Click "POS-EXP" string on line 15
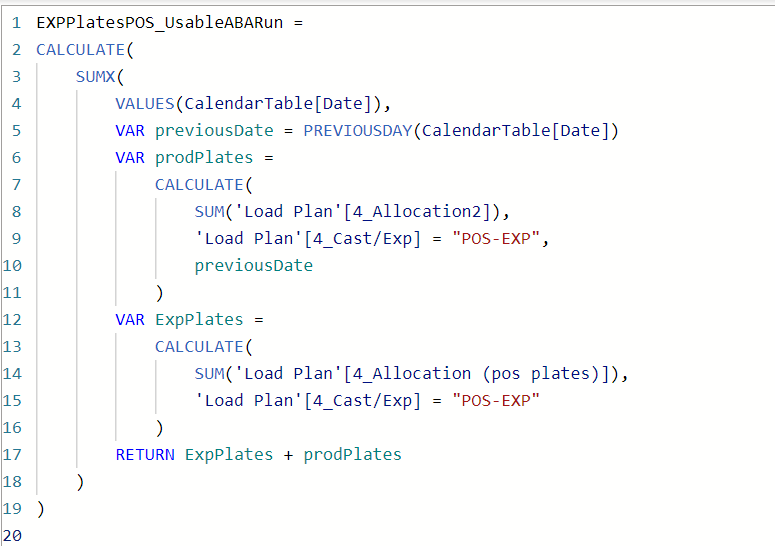The width and height of the screenshot is (775, 546). 496,401
